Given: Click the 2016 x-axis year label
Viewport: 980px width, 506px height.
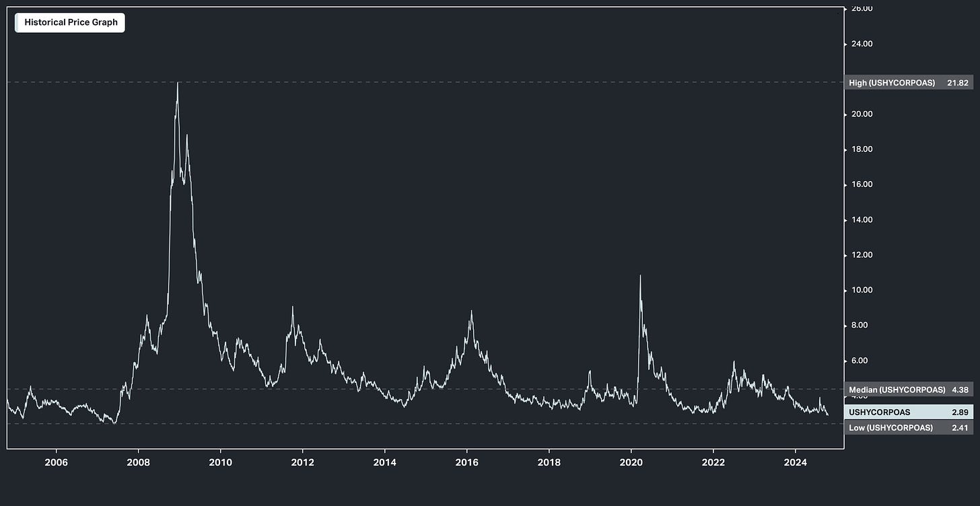Looking at the screenshot, I should click(x=466, y=462).
